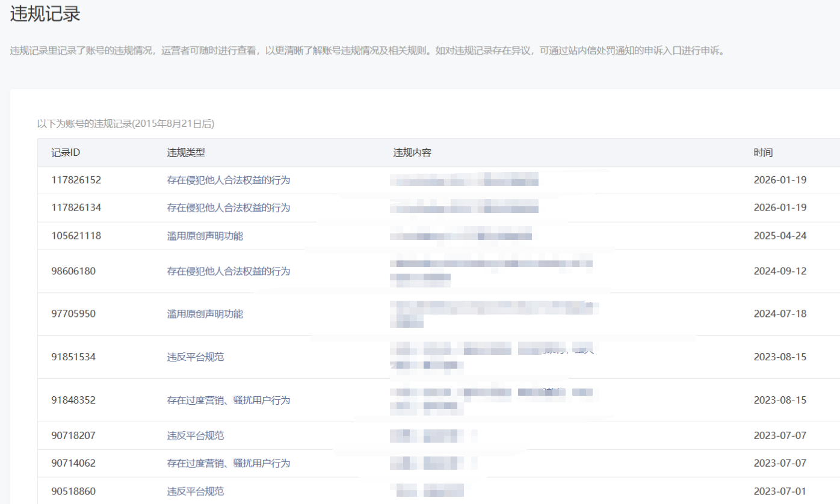The image size is (840, 504).
Task: Click blurred violation content of record 105621118
Action: [461, 236]
